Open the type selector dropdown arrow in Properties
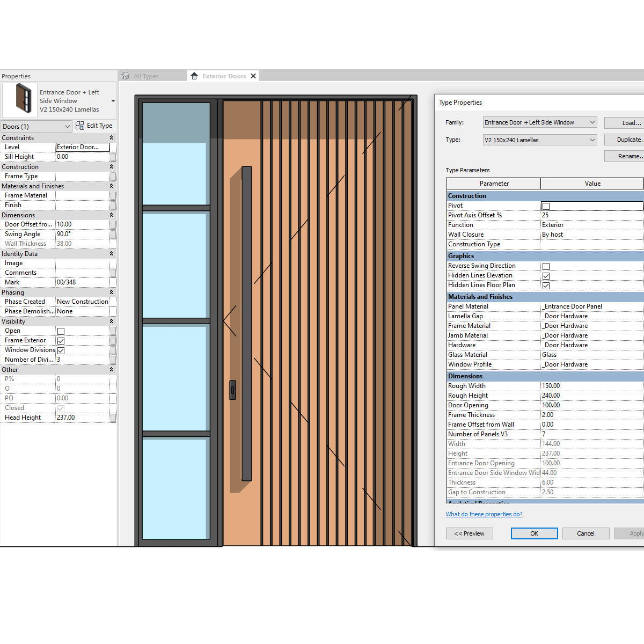This screenshot has width=644, height=644. point(113,101)
